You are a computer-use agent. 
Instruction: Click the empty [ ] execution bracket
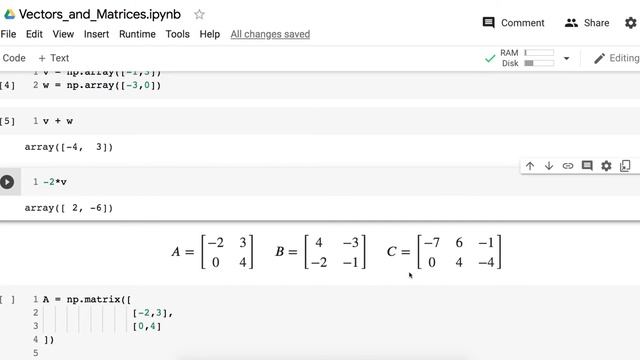pyautogui.click(x=7, y=300)
